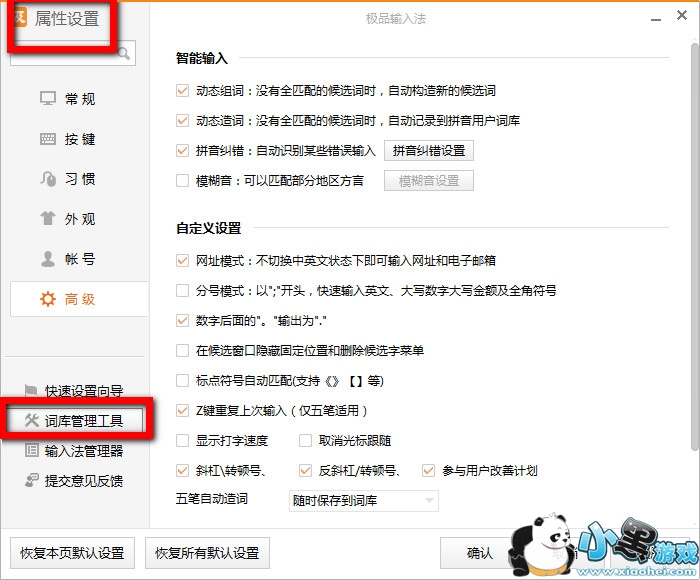Enable 显示打字速度 checkbox

coord(182,441)
